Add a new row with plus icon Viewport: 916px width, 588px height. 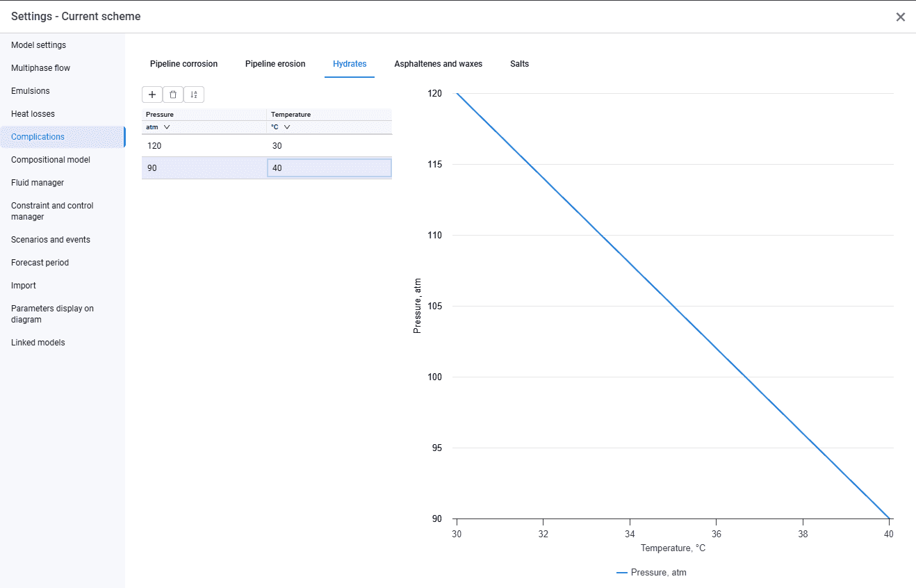click(x=152, y=95)
